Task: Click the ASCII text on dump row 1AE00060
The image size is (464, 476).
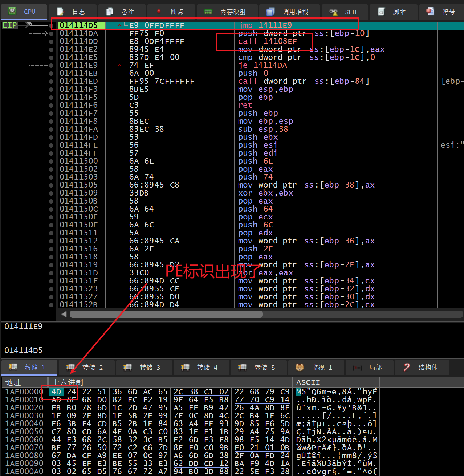Action: [337, 440]
